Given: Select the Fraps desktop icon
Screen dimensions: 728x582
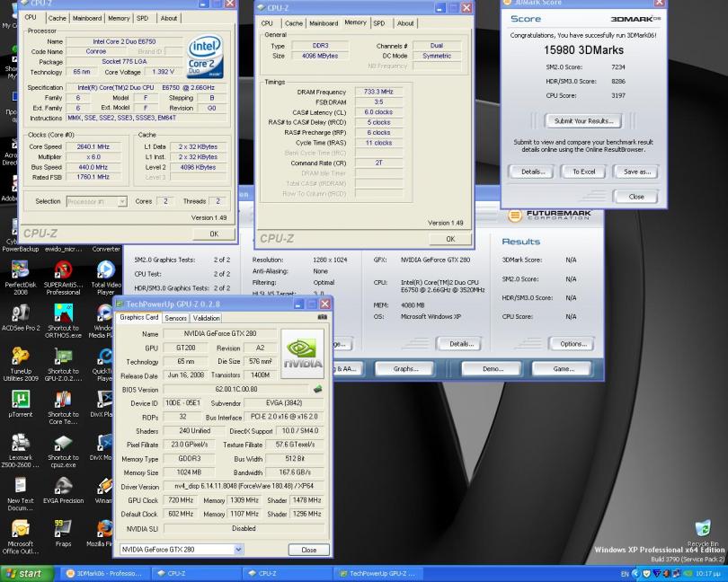Looking at the screenshot, I should pyautogui.click(x=63, y=533).
